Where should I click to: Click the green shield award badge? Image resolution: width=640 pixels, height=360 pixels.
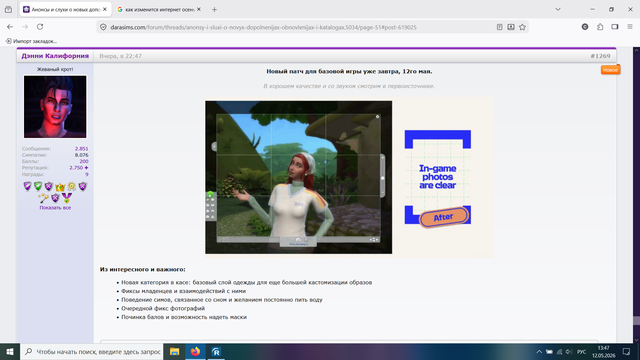[38, 187]
